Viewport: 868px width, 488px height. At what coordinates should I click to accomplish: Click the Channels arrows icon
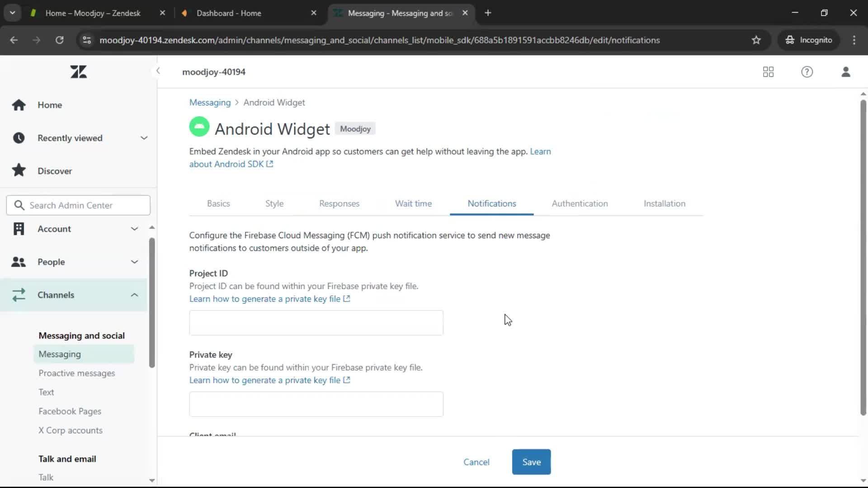pyautogui.click(x=19, y=295)
